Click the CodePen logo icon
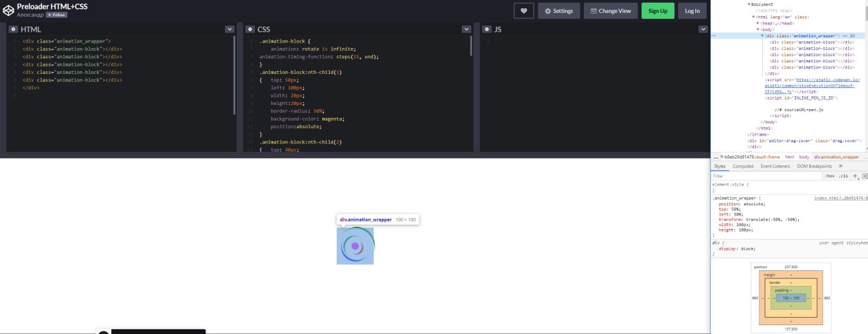The height and width of the screenshot is (334, 868). tap(7, 9)
